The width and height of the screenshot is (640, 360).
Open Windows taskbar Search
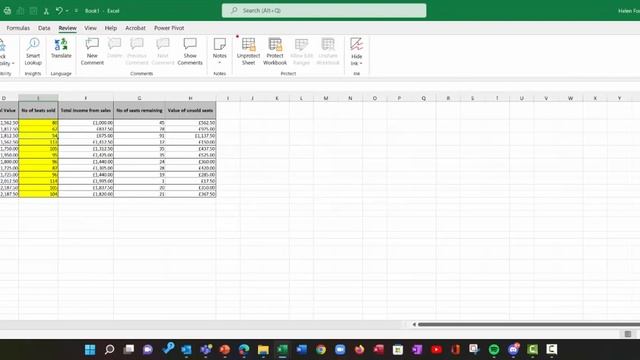tap(109, 349)
